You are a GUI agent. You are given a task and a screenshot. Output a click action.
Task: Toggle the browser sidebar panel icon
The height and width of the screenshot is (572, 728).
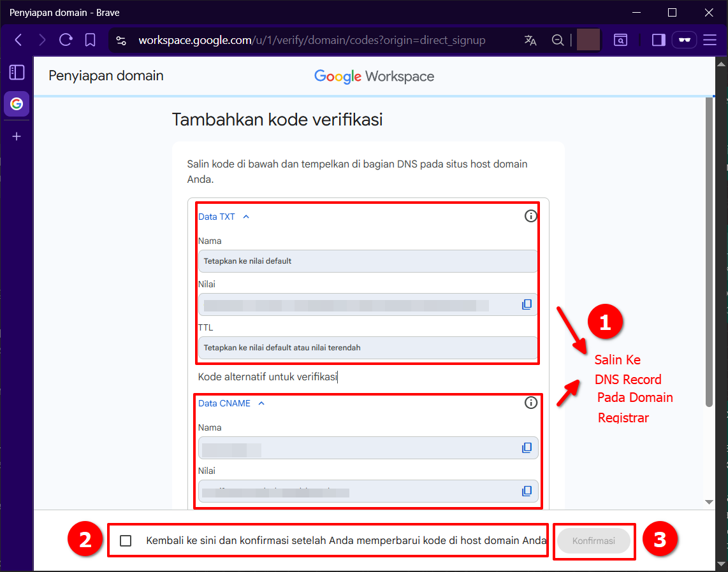coord(659,40)
